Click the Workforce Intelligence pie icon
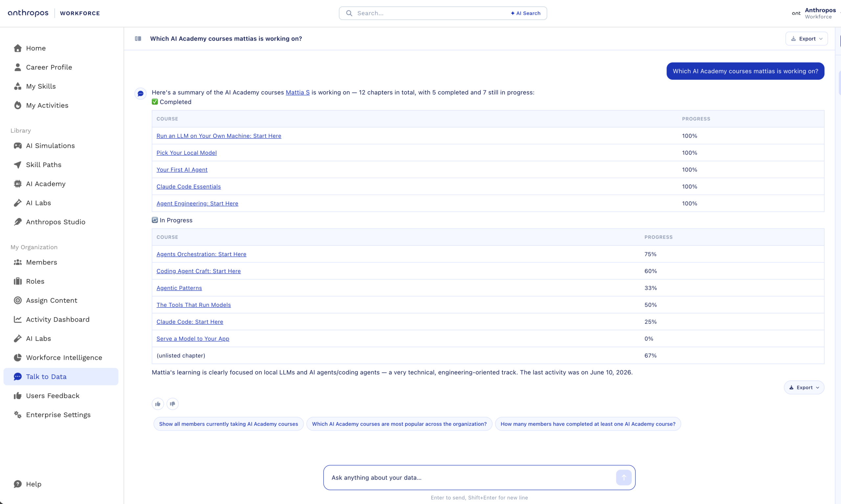Screen dimensions: 841x504 18,357
